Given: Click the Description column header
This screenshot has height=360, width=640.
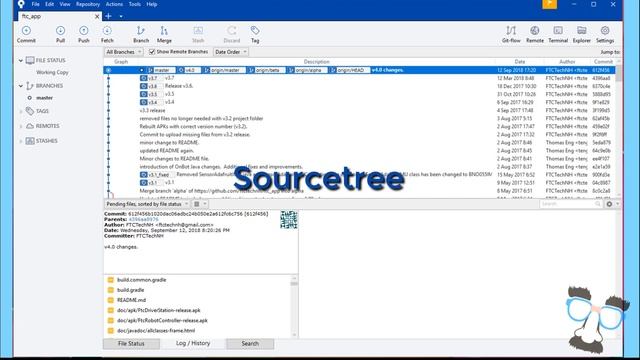Looking at the screenshot, I should [316, 62].
